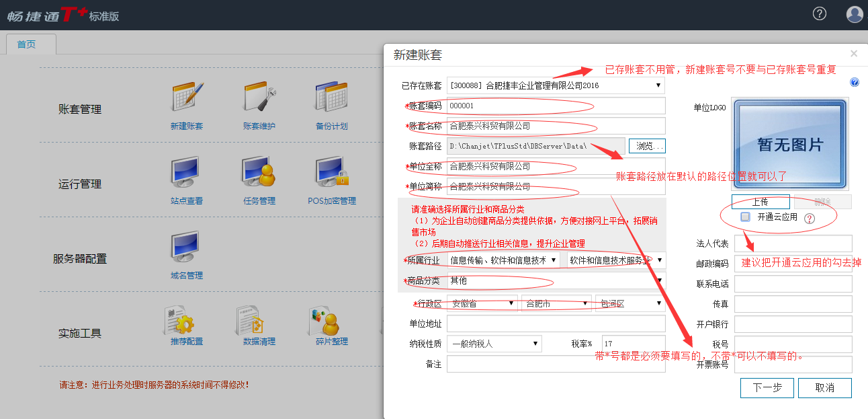The height and width of the screenshot is (419, 868).
Task: Open the POS加密管理 icon
Action: [x=332, y=173]
